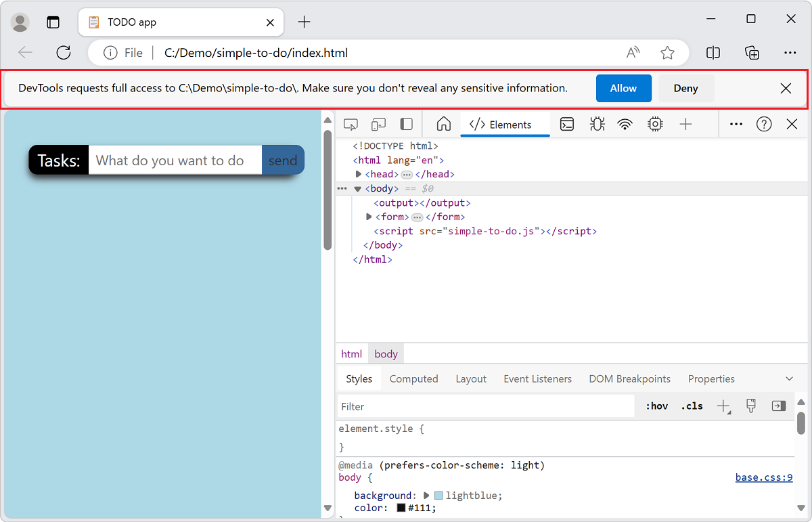Switch to the Computed tab
Viewport: 812px width, 522px height.
pos(413,378)
